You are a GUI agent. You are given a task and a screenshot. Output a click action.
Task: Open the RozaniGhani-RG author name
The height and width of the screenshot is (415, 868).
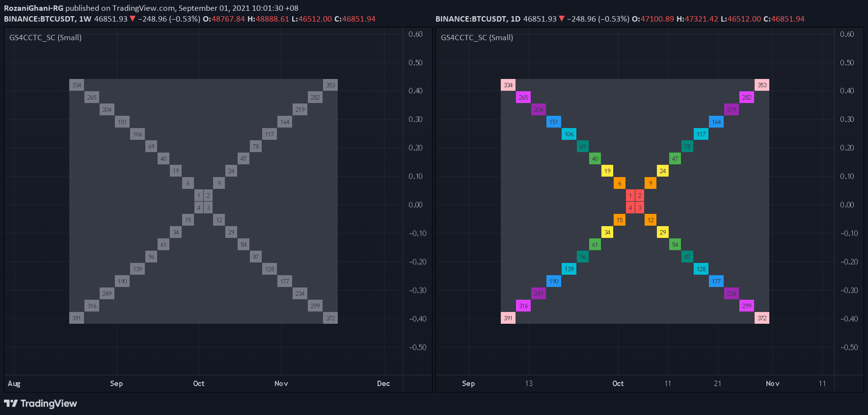(x=33, y=8)
